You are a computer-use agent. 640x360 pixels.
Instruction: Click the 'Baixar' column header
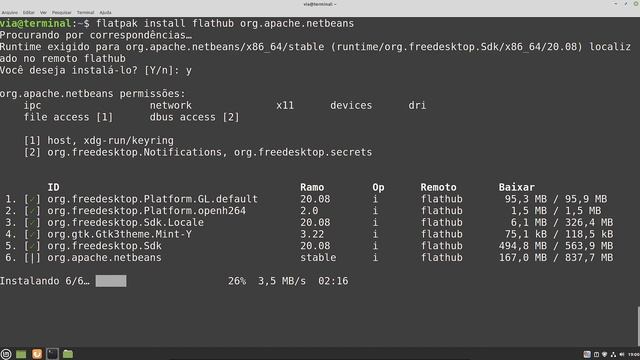[x=516, y=187]
